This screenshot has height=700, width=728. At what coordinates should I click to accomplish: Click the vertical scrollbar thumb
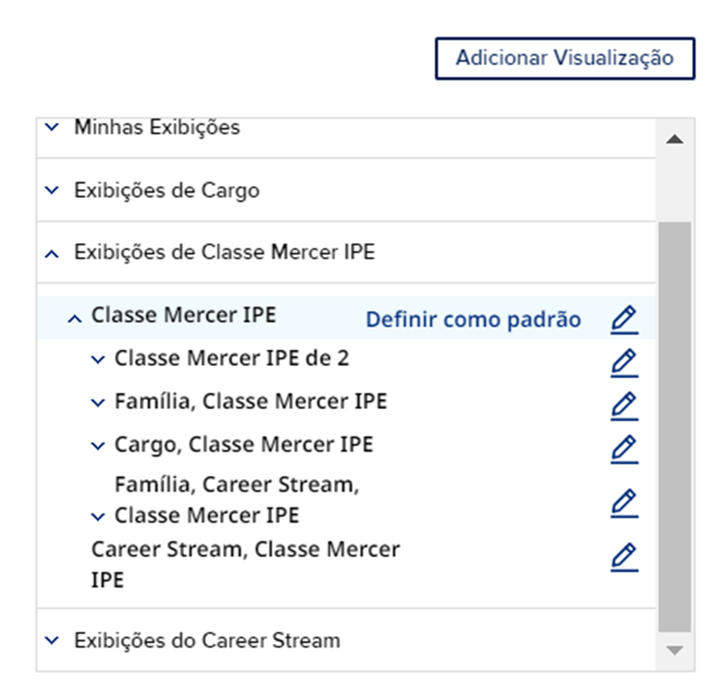[x=675, y=424]
